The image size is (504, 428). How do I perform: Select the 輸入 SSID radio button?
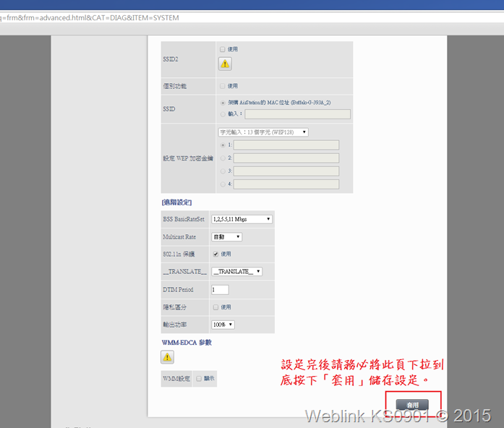(x=223, y=114)
